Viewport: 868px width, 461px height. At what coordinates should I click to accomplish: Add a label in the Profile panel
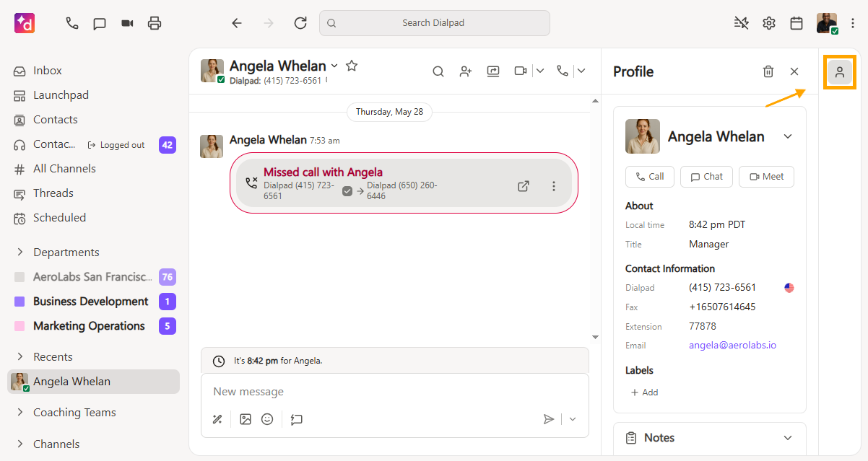coord(644,392)
